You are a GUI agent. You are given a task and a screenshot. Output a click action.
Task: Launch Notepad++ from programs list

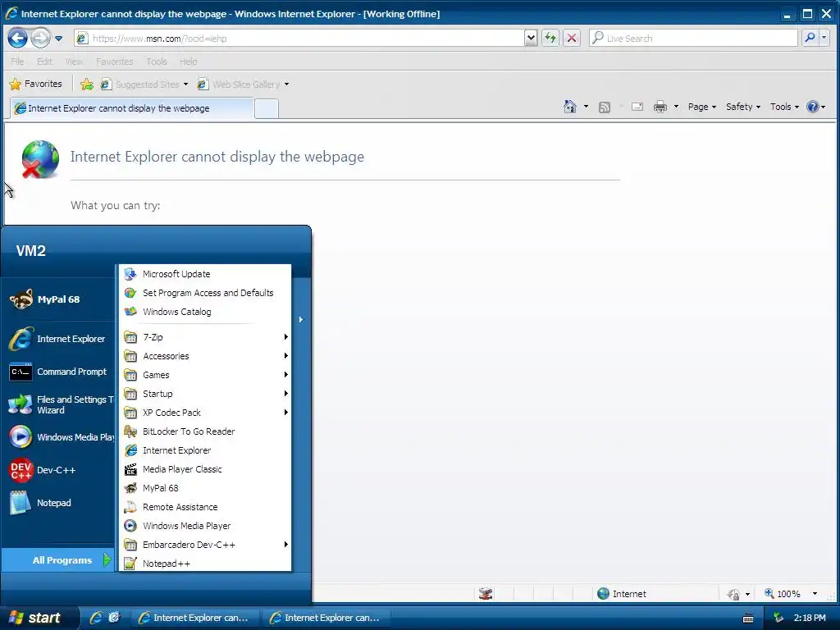(x=205, y=564)
